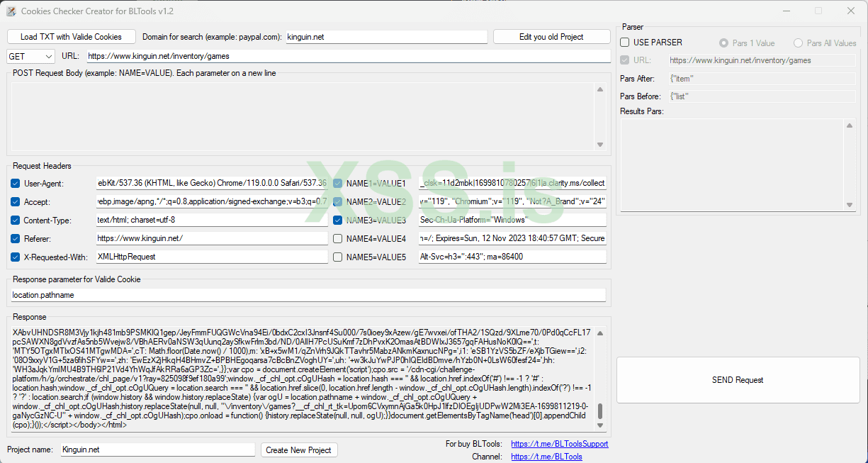Edit the Accept value field

212,201
